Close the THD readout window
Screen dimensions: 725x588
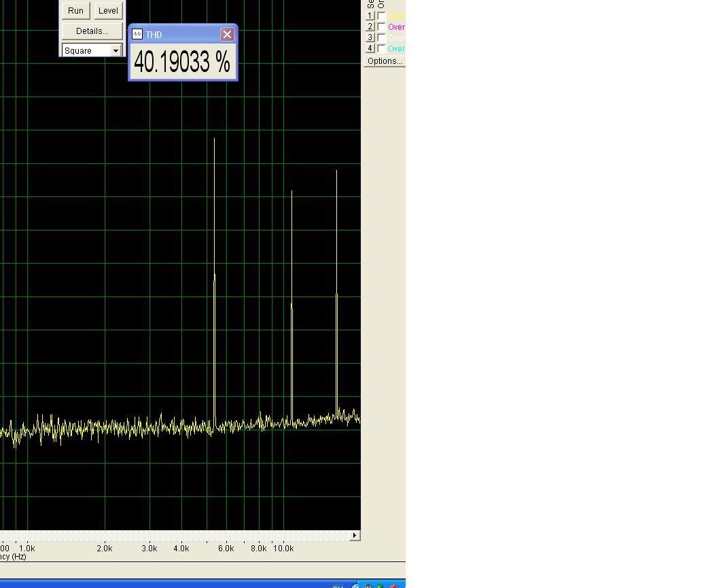(227, 34)
